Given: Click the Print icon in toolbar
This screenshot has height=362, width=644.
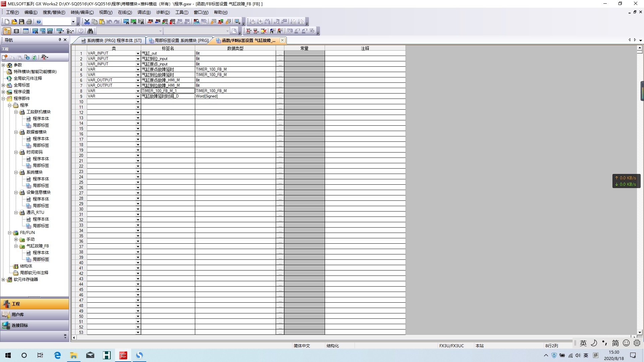Looking at the screenshot, I should click(29, 22).
